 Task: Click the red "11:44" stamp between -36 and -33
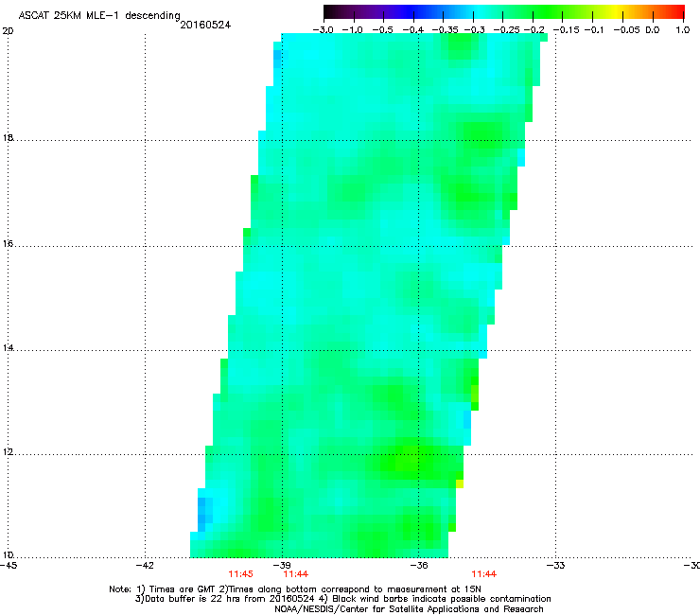coord(484,574)
